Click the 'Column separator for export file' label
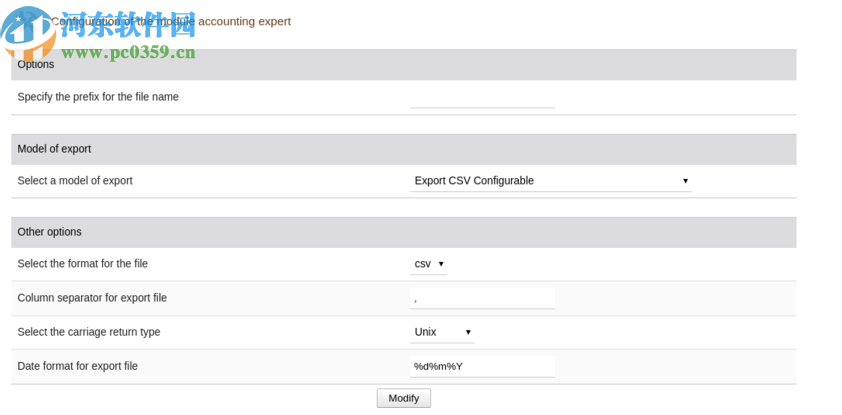This screenshot has width=842, height=415. (92, 298)
